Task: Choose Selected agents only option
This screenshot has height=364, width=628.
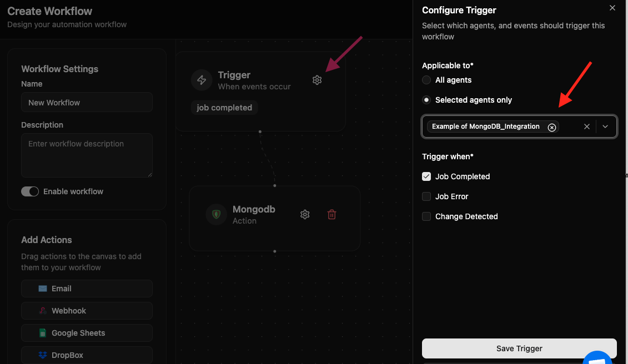Action: tap(426, 100)
